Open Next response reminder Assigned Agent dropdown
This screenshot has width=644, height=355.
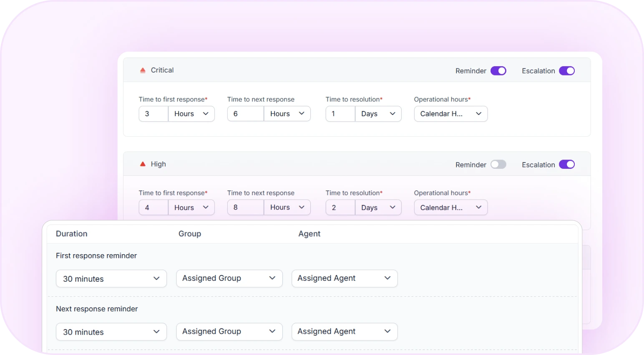click(x=345, y=332)
